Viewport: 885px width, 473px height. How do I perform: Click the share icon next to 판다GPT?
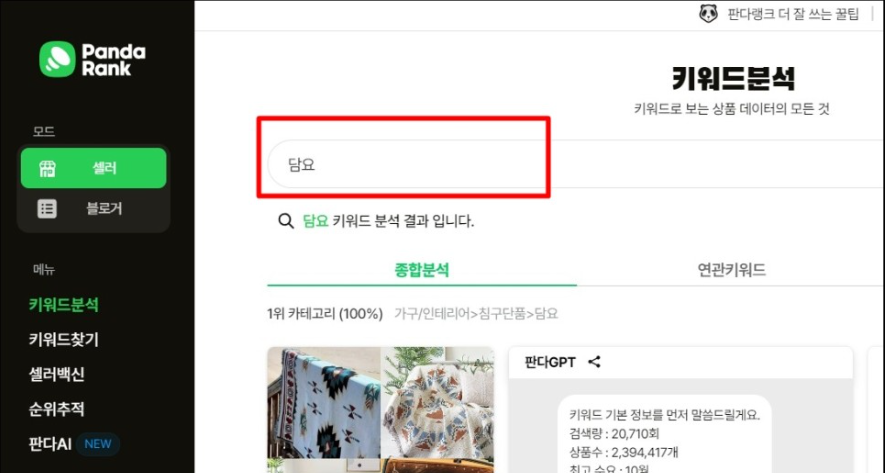click(x=594, y=362)
